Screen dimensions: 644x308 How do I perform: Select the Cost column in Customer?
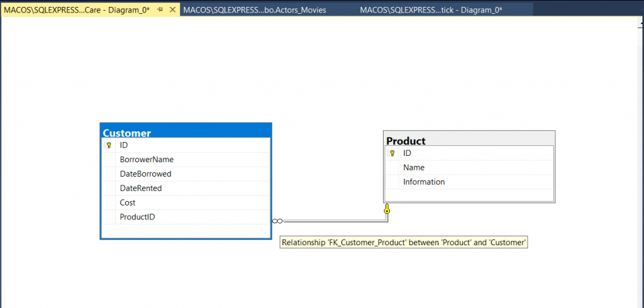pos(128,203)
